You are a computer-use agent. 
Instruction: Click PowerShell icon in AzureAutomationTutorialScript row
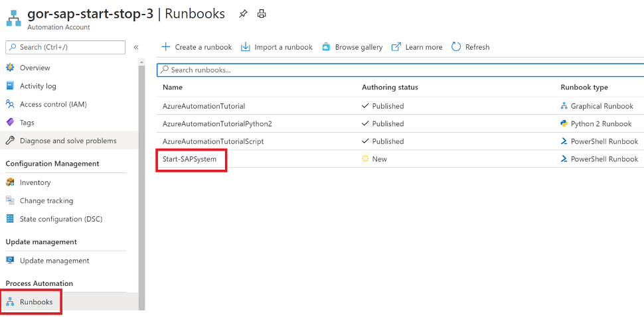(x=564, y=141)
